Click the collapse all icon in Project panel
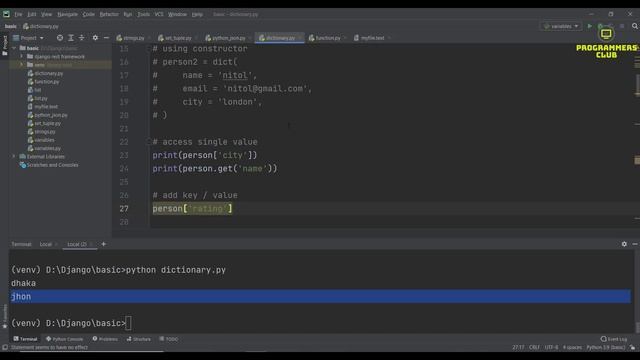 82,38
